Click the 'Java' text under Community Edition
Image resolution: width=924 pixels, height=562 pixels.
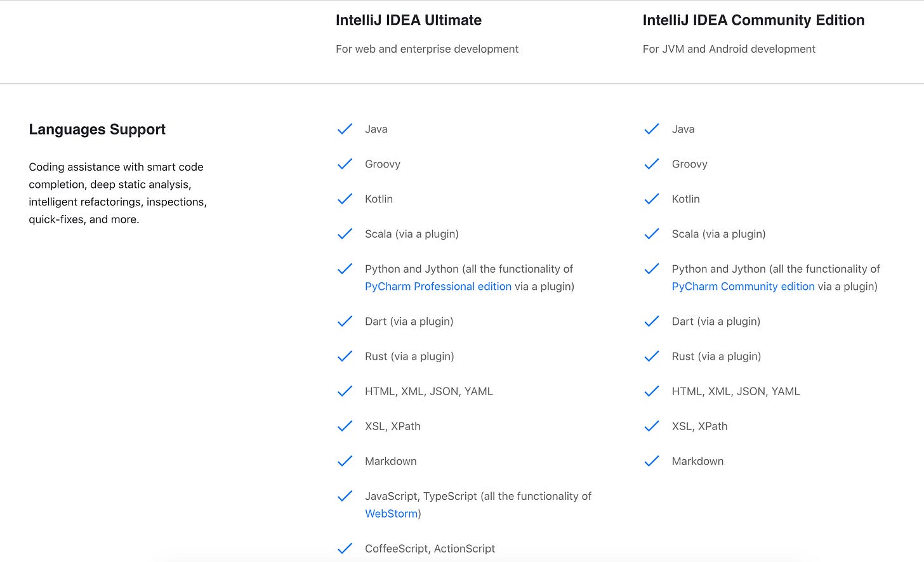pyautogui.click(x=683, y=129)
